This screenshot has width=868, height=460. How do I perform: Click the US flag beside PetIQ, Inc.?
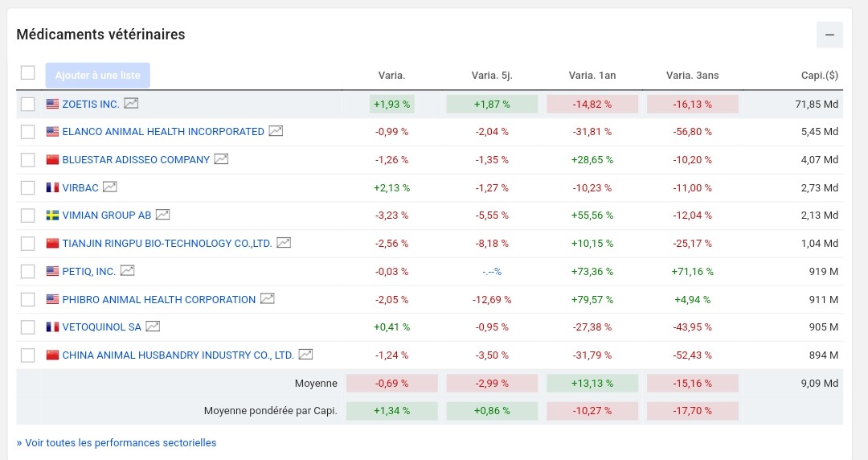52,271
